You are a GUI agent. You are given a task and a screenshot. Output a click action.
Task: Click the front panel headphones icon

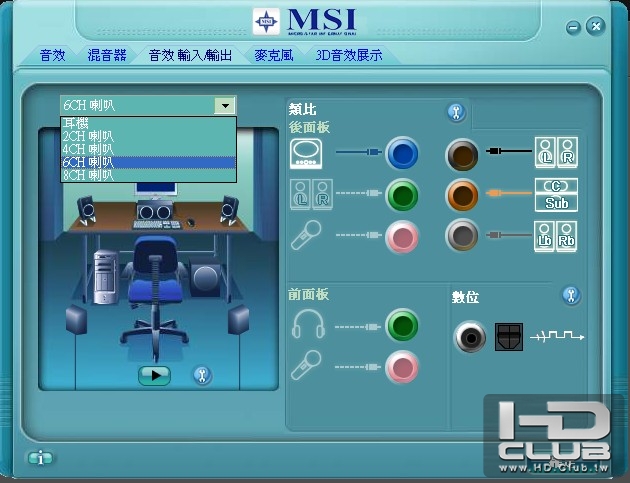(308, 324)
